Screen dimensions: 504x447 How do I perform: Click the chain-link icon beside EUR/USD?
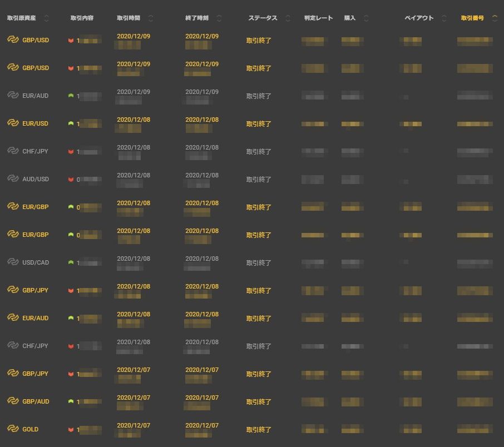click(x=13, y=123)
